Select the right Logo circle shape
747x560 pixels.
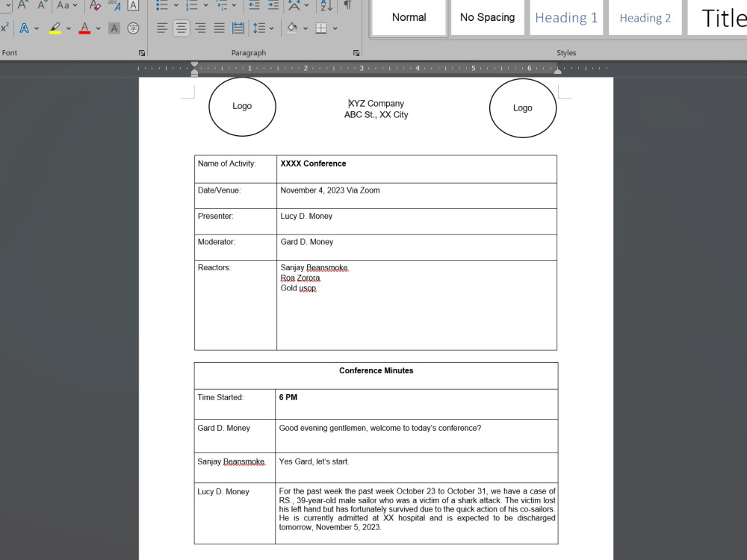[523, 108]
